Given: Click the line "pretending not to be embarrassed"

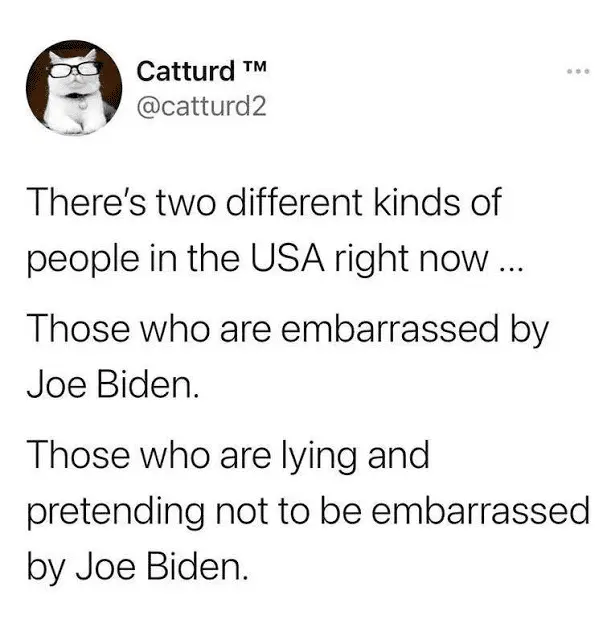Looking at the screenshot, I should coord(308,512).
